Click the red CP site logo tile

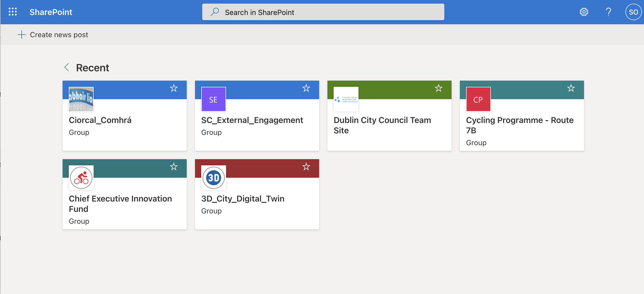[478, 99]
